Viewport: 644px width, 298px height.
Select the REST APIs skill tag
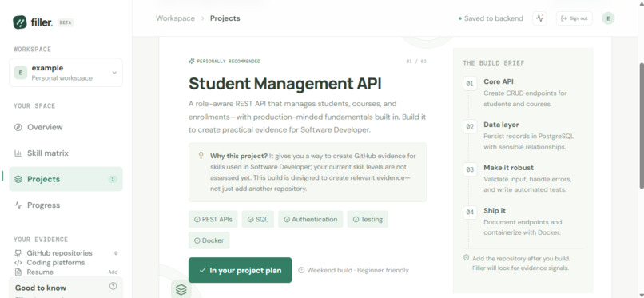[x=213, y=219]
